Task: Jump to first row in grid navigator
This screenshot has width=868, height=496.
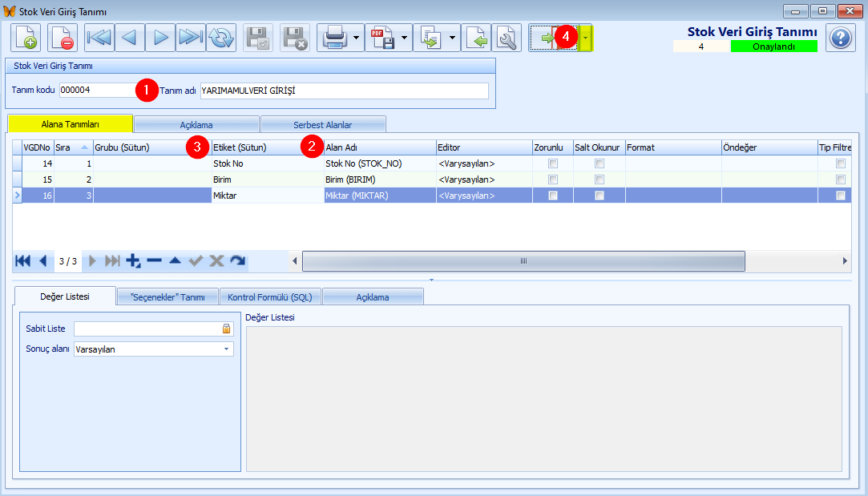Action: click(x=22, y=260)
